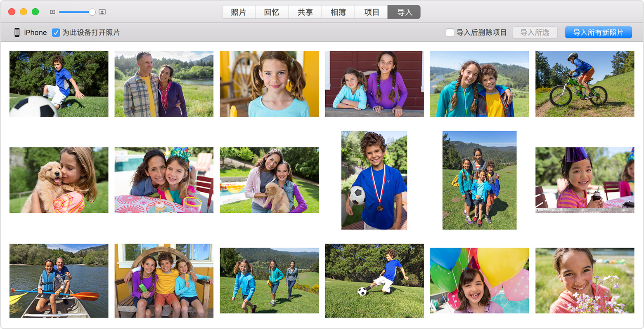Click the iPhone device icon
Viewport: 644px width, 329px height.
click(x=17, y=32)
